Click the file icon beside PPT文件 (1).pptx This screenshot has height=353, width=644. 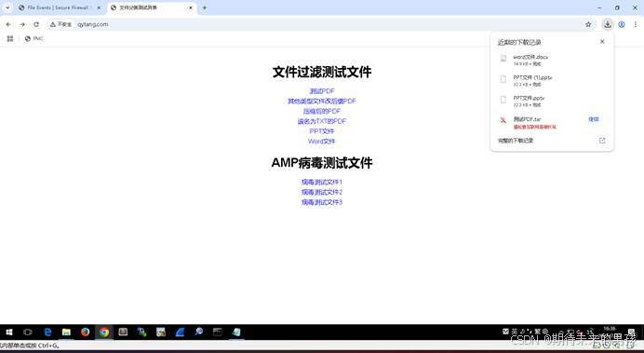503,79
